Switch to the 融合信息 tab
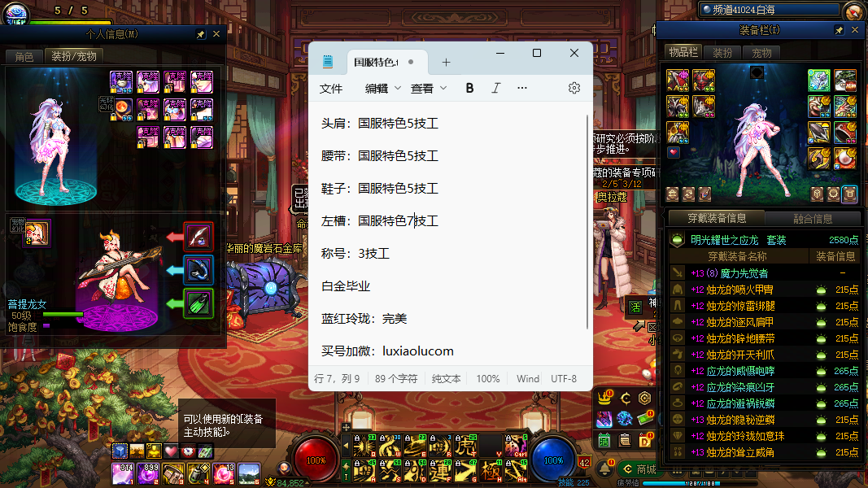 tap(812, 219)
